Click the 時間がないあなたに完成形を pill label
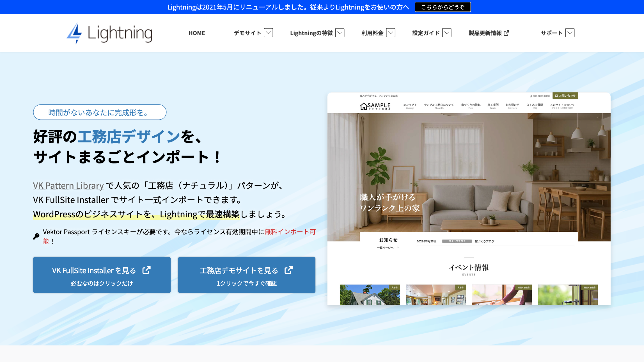 100,112
